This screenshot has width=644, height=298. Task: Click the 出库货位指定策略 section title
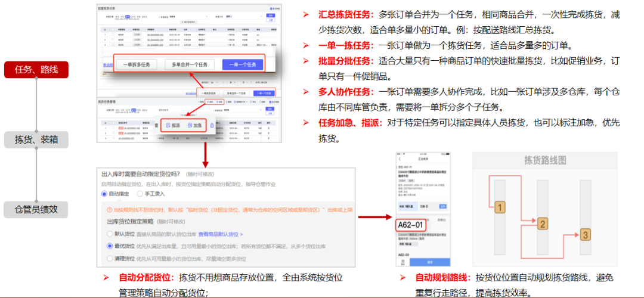[x=130, y=222]
